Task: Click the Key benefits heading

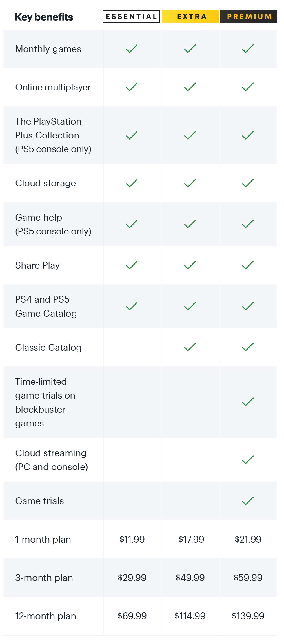Action: [44, 17]
